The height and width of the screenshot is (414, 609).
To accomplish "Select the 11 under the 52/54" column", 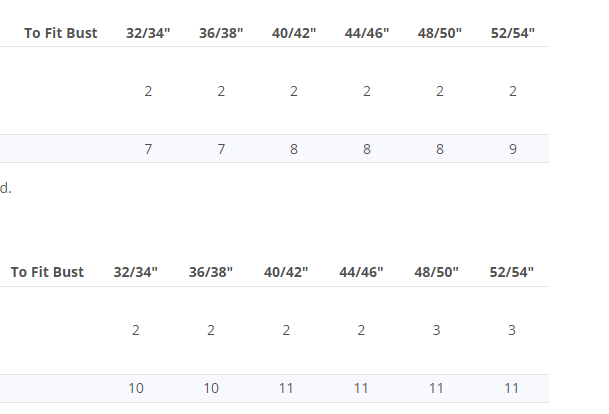I will coord(512,388).
